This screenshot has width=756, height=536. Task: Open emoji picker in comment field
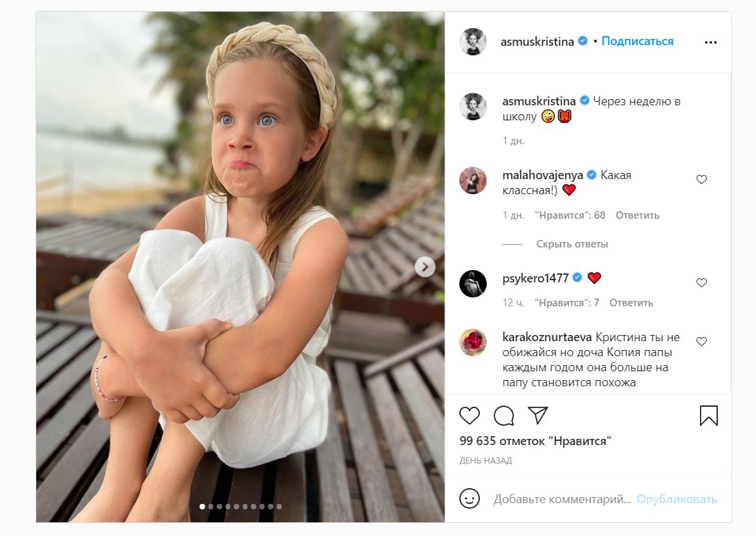point(470,499)
